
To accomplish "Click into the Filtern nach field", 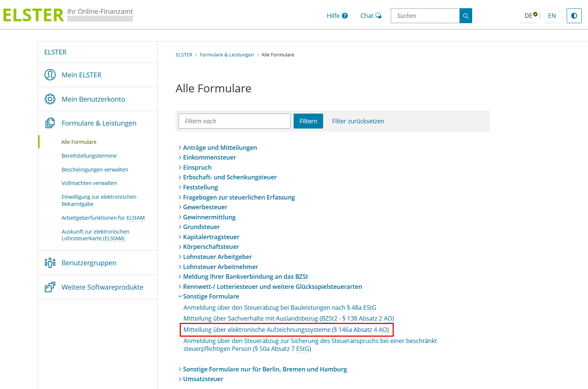I will coord(234,121).
